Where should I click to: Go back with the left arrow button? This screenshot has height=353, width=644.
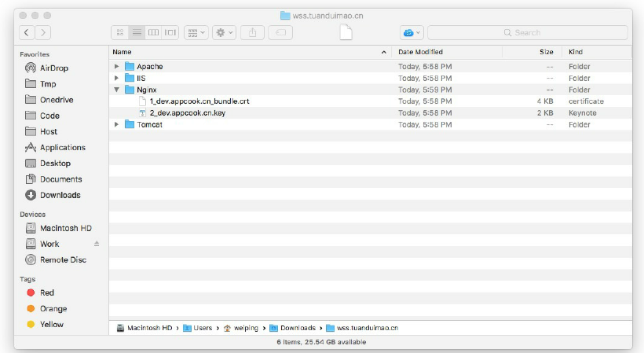(x=27, y=32)
